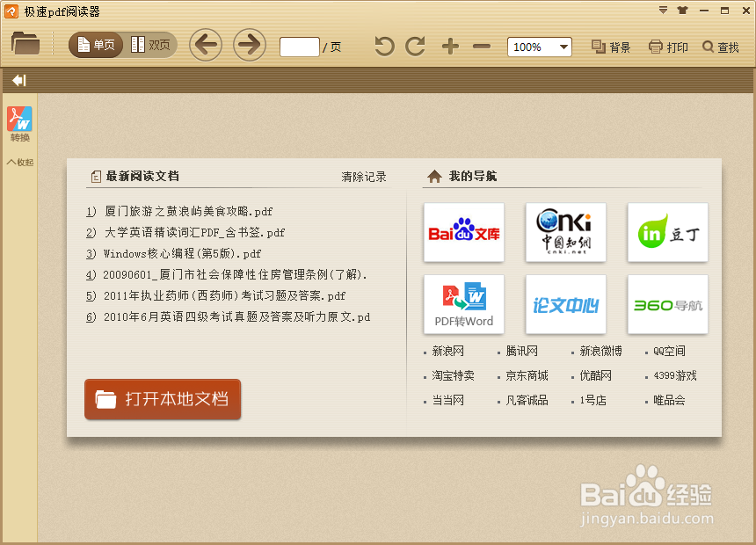Visit 4399游戏 link
Viewport: 756px width, 545px height.
pos(675,375)
